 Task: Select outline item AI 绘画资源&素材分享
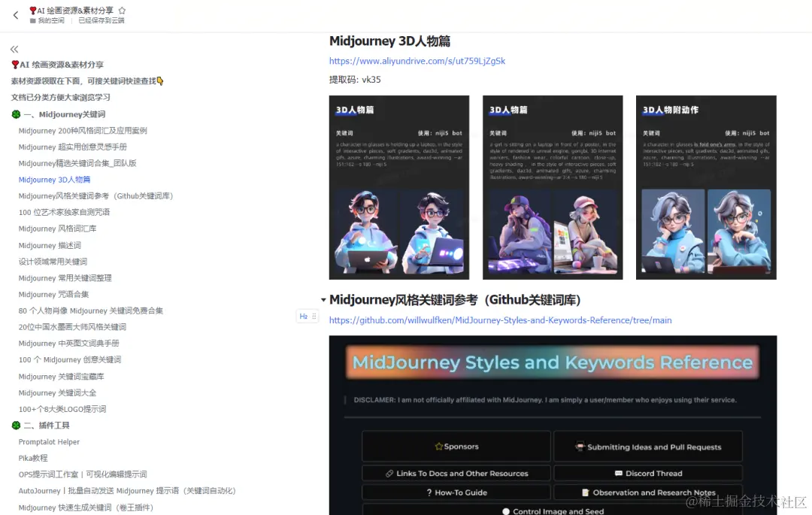coord(57,65)
